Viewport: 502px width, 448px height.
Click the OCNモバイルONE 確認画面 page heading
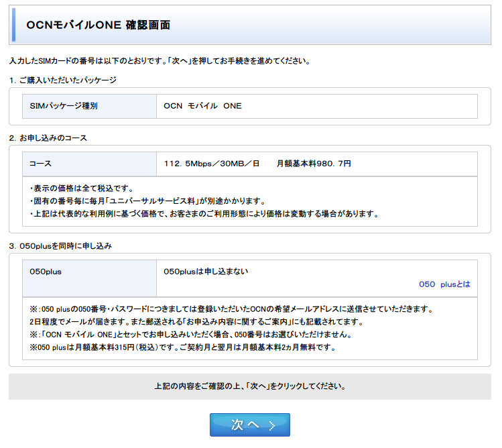click(98, 25)
